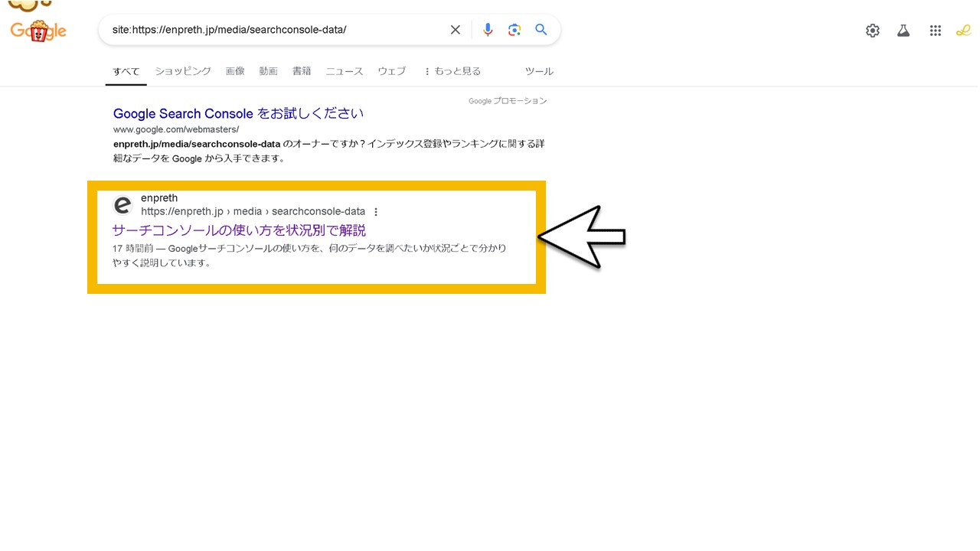Screen dimensions: 980x551
Task: Switch to the 画像 tab
Action: [x=235, y=70]
